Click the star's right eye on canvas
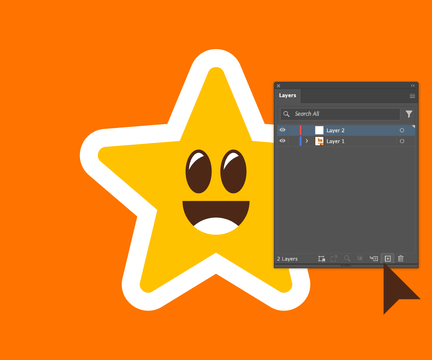The width and height of the screenshot is (432, 360). pyautogui.click(x=233, y=171)
